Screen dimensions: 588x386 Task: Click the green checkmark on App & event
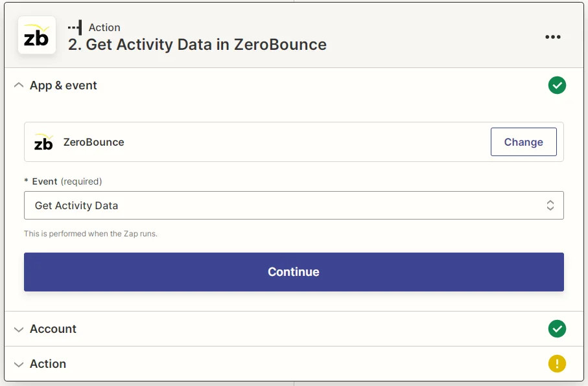point(557,85)
